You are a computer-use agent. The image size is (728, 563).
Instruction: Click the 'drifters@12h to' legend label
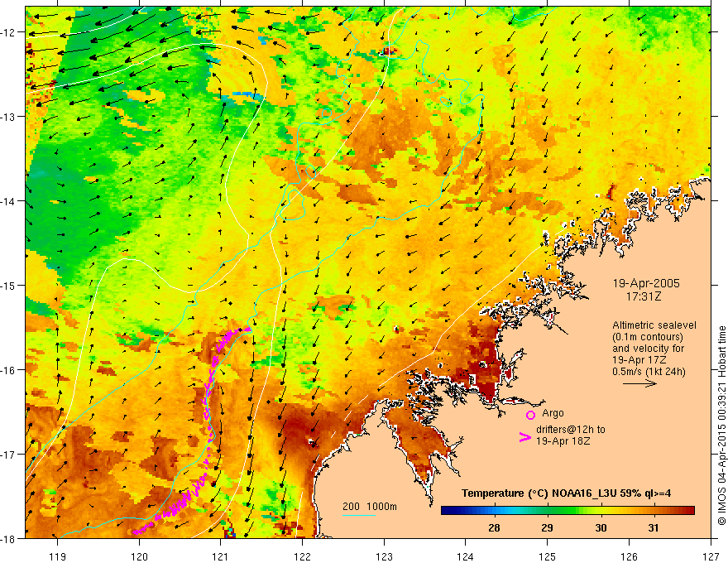click(571, 430)
